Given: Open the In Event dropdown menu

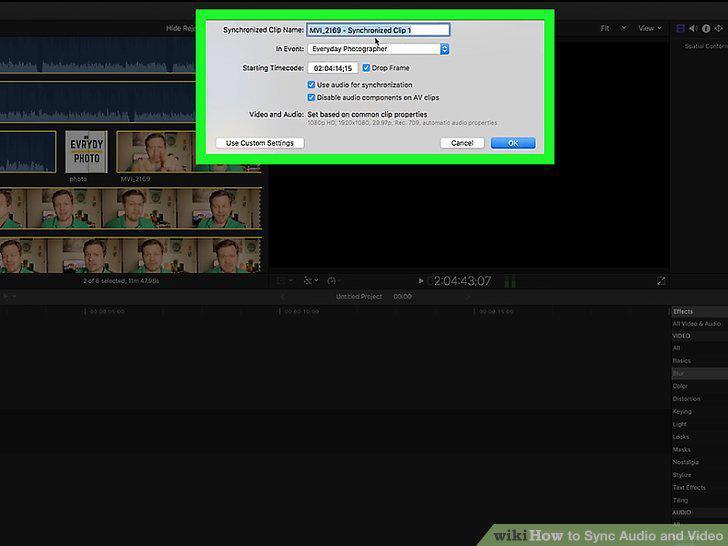Looking at the screenshot, I should [378, 49].
